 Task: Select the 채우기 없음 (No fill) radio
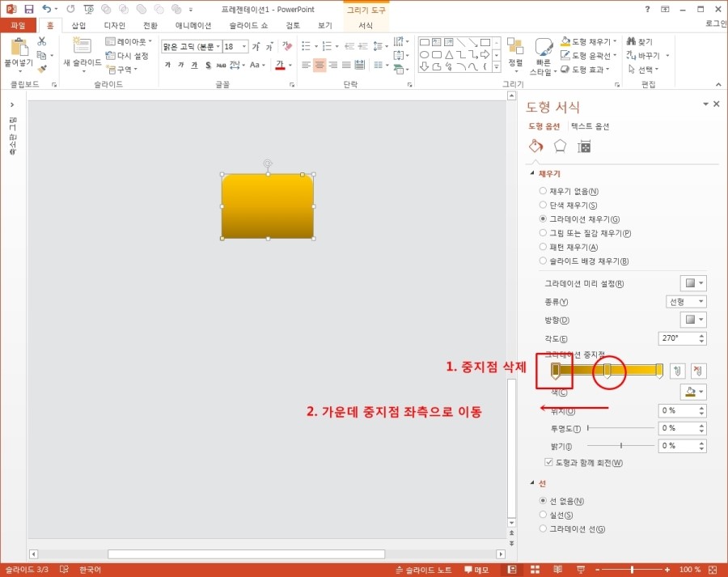[543, 191]
